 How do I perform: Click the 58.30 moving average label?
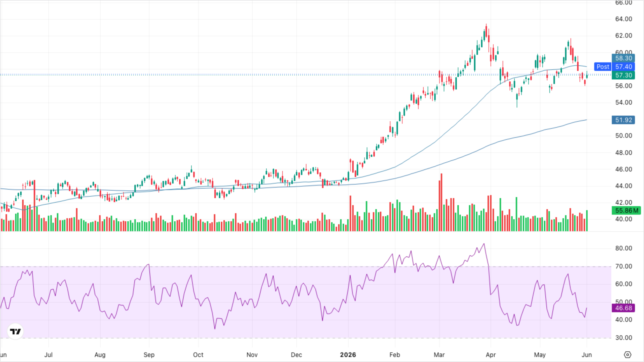point(623,58)
